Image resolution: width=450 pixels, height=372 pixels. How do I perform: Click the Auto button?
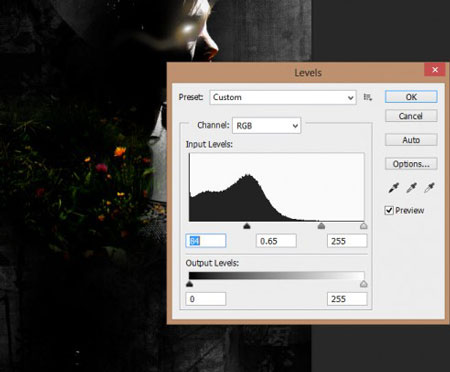click(411, 140)
